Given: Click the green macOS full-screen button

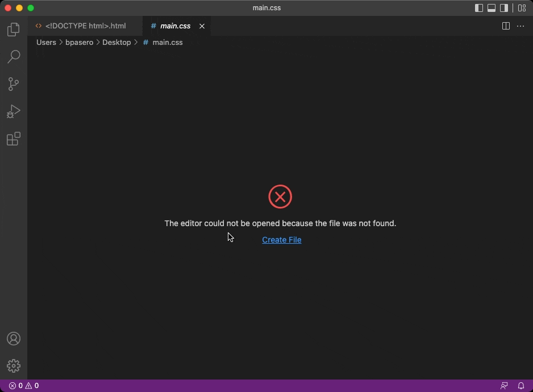Looking at the screenshot, I should coord(31,8).
